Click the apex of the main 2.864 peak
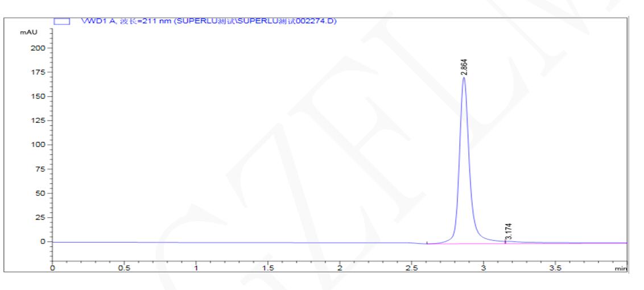The height and width of the screenshot is (290, 644). [x=464, y=77]
